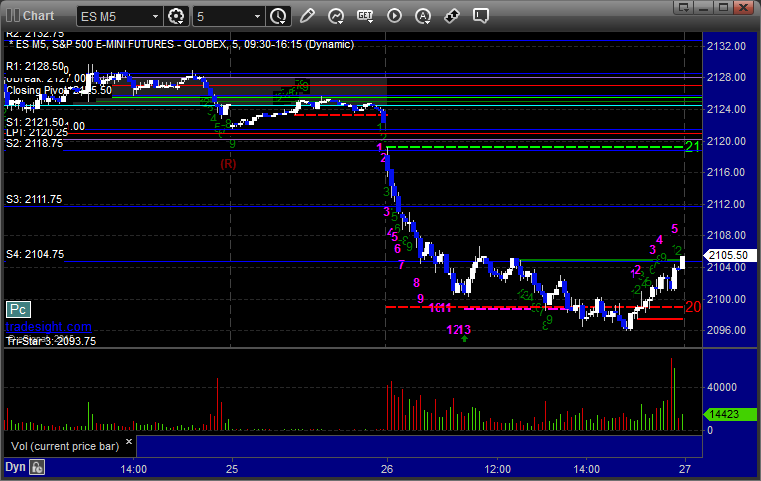Viewport: 761px width, 481px height.
Task: Click the Chart window grip icon
Action: tap(12, 16)
